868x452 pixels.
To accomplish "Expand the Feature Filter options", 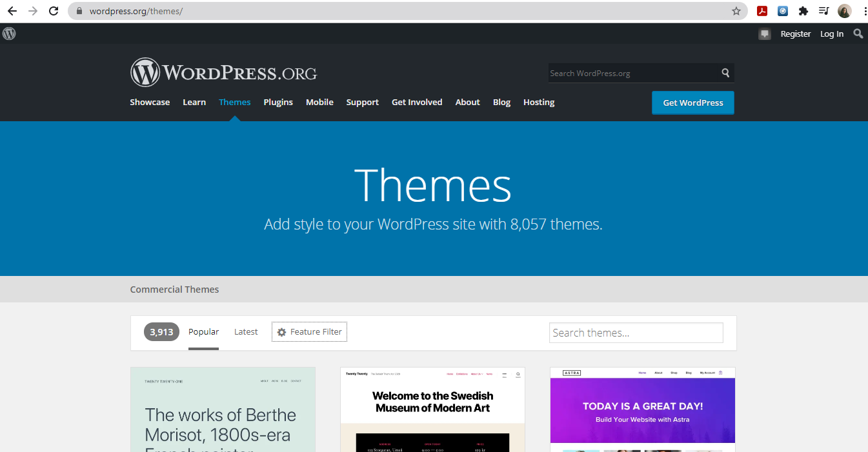I will click(x=310, y=332).
